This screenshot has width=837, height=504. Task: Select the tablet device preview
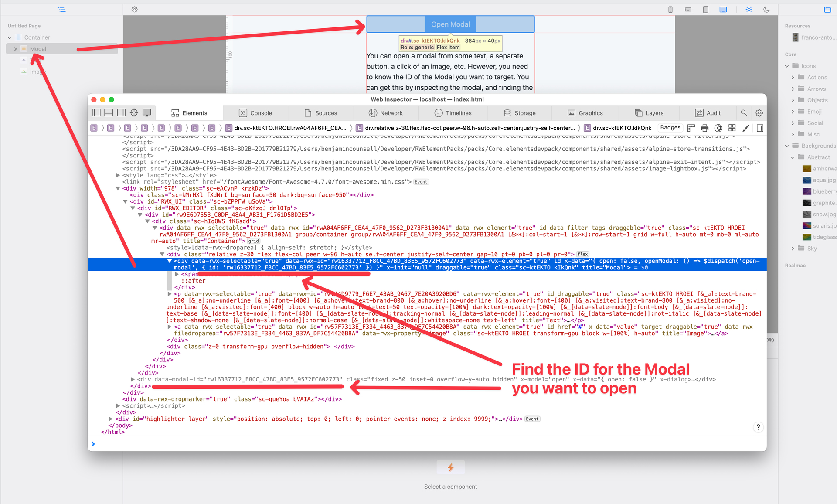(x=705, y=10)
